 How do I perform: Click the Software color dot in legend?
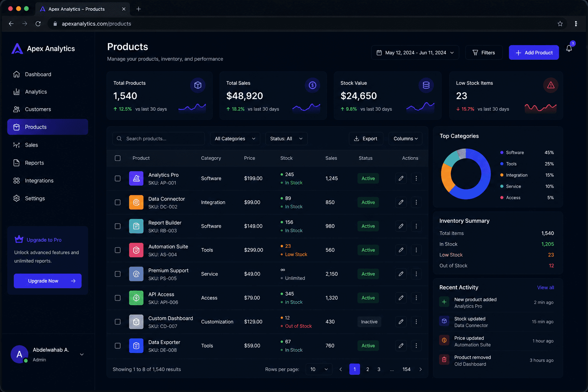502,152
